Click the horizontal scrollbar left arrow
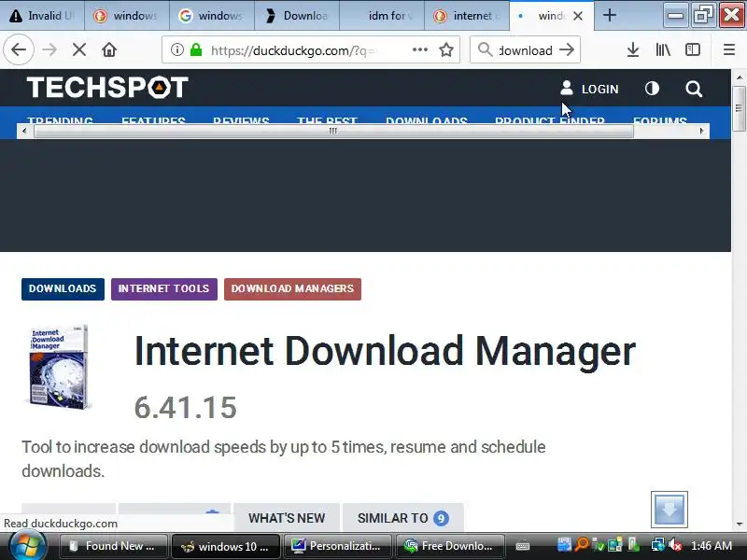This screenshot has width=747, height=560. [x=24, y=131]
